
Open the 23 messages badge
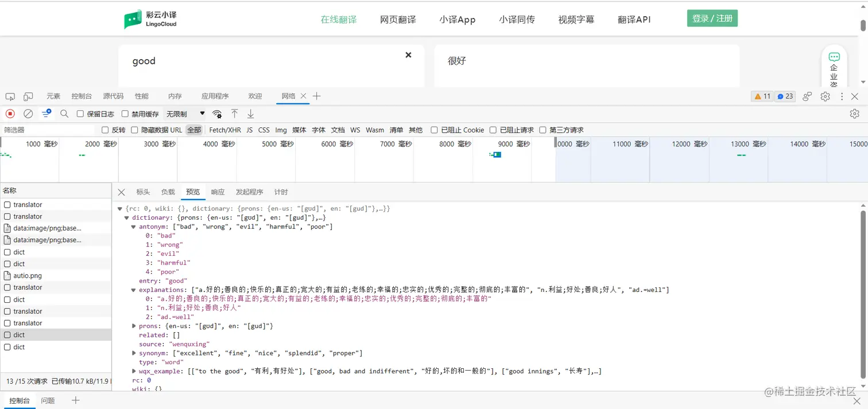point(785,96)
